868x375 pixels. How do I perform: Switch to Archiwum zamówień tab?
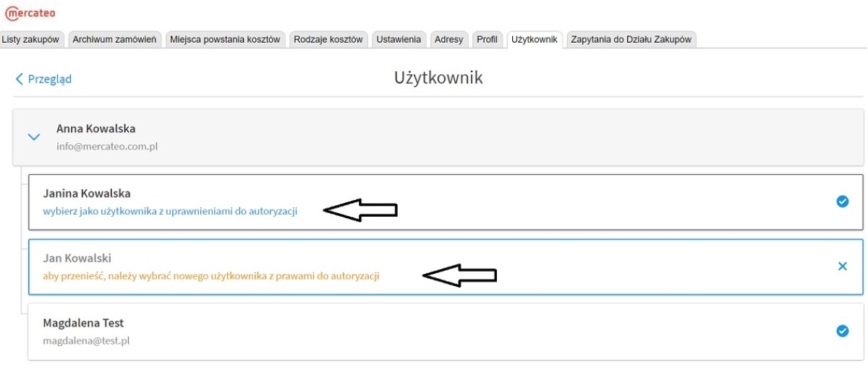point(114,40)
